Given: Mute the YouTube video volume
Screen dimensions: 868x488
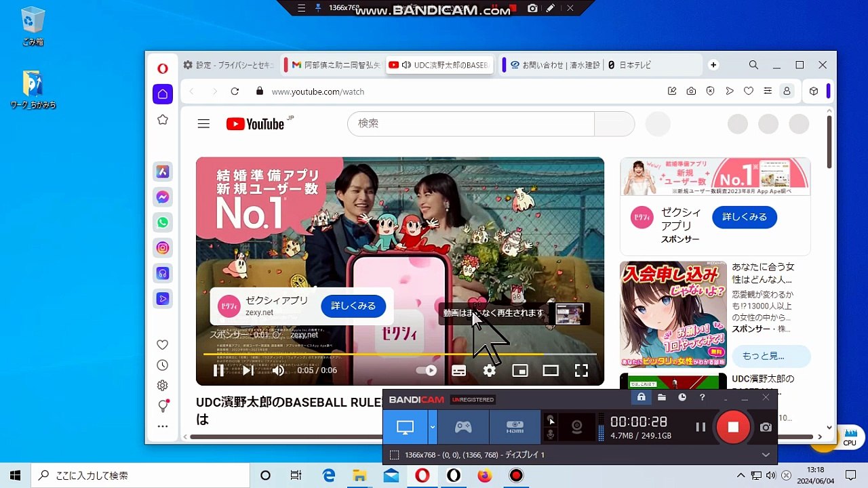Looking at the screenshot, I should coord(278,370).
